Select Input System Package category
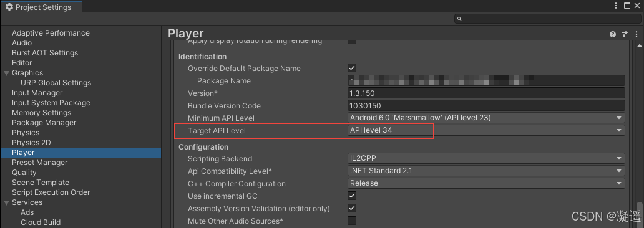 51,103
